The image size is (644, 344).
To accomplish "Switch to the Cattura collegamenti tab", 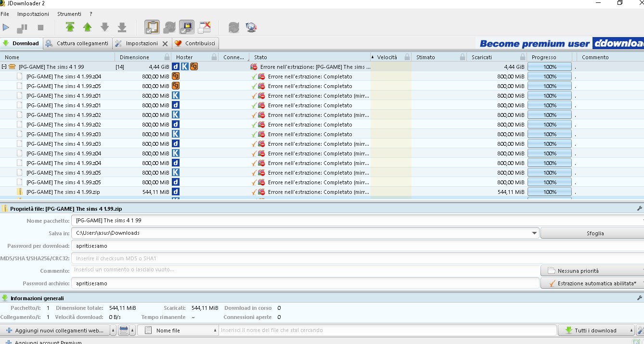I will 77,43.
